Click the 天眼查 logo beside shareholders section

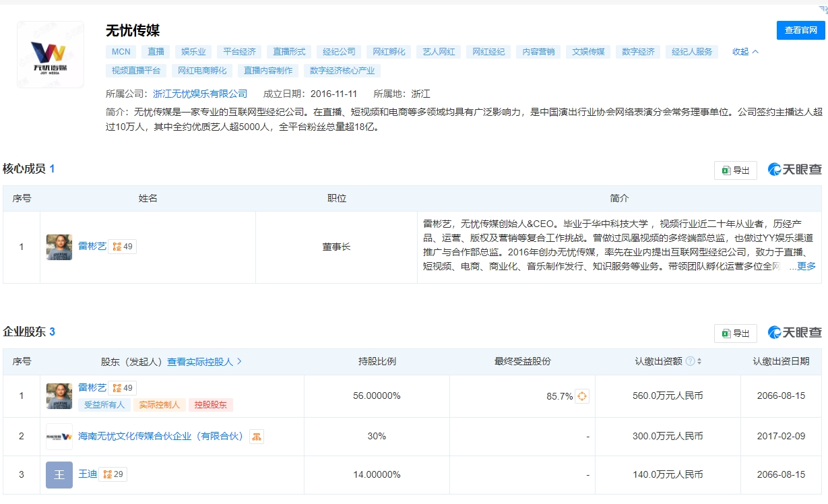795,333
